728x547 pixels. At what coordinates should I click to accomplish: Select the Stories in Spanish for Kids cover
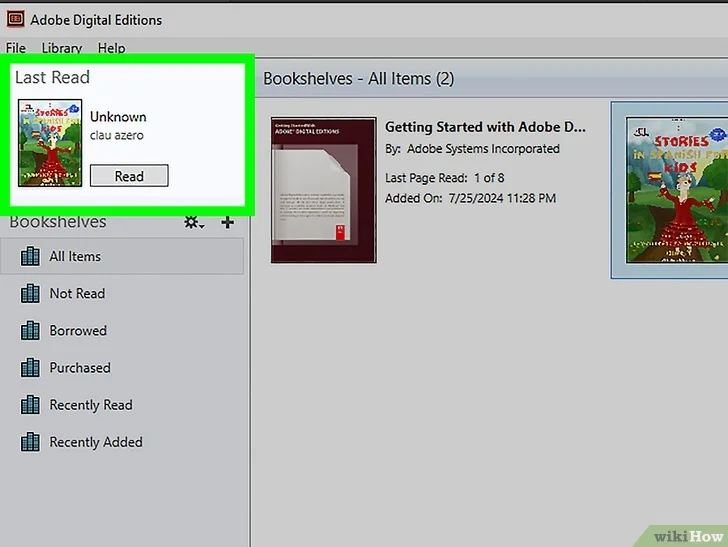tap(676, 190)
